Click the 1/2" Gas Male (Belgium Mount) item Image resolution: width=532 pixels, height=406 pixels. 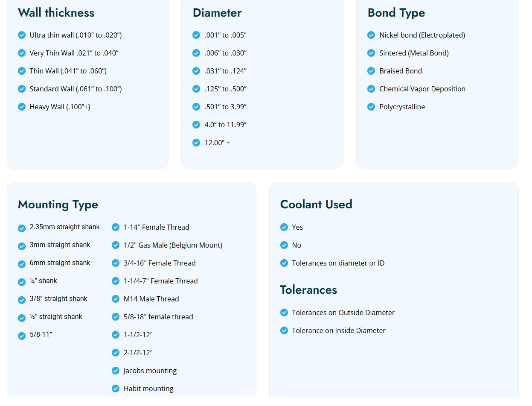pos(173,245)
